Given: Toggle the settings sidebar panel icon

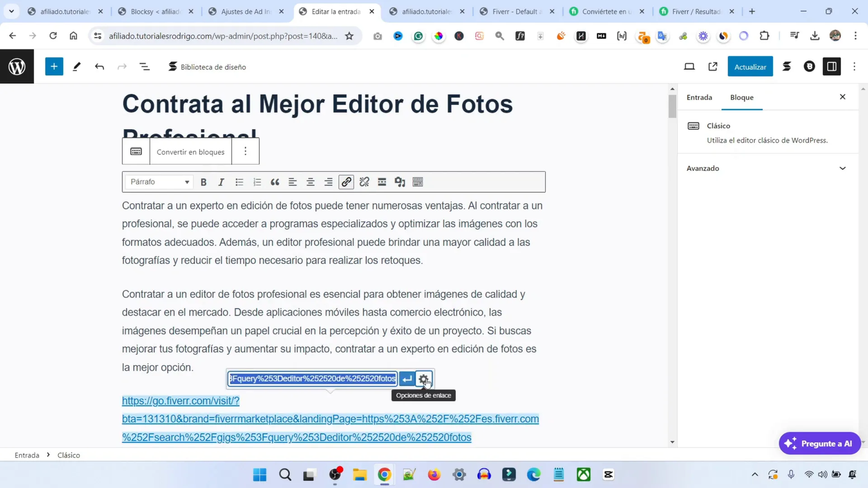Looking at the screenshot, I should point(832,66).
